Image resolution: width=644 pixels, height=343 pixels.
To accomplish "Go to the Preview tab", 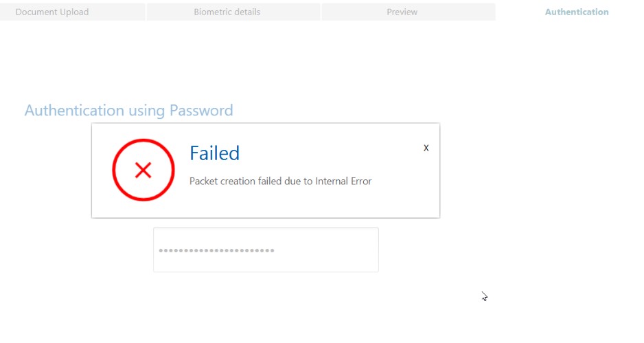I will click(402, 12).
